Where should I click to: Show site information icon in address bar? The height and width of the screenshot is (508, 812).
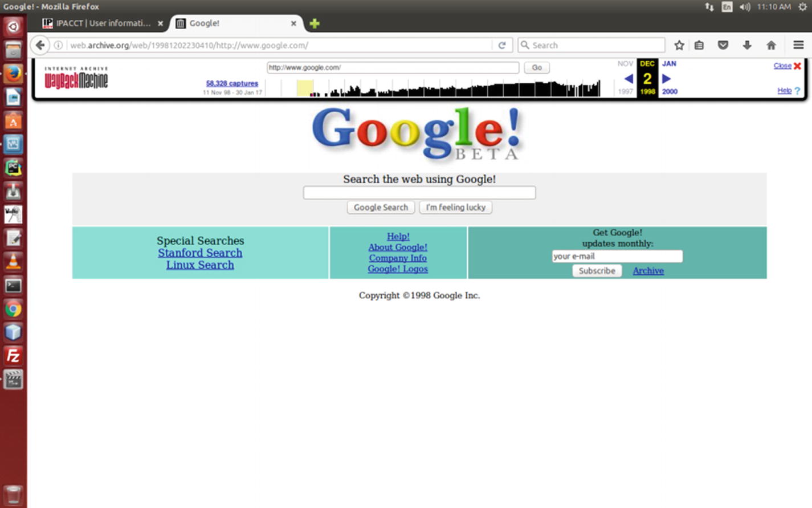pyautogui.click(x=58, y=45)
